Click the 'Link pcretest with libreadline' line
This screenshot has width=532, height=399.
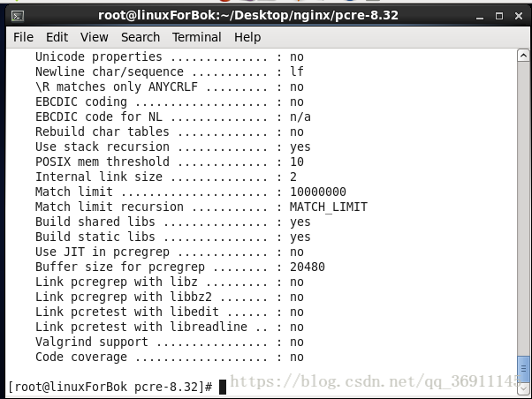coord(170,327)
